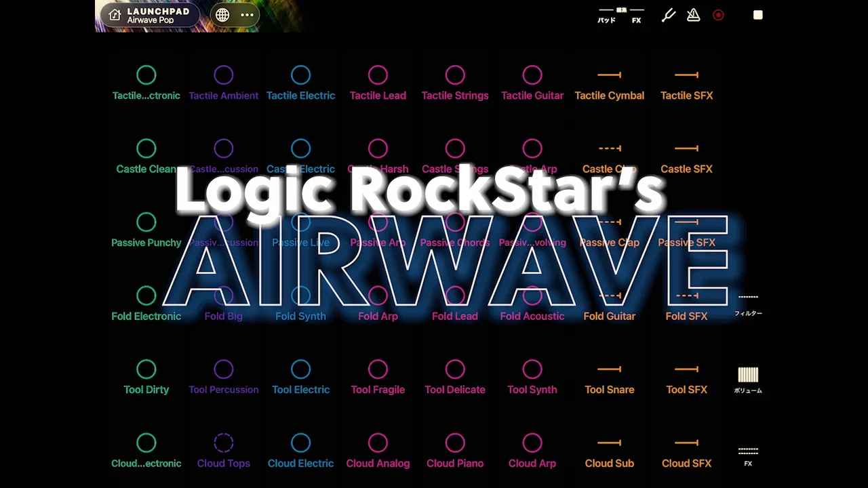The width and height of the screenshot is (868, 488).
Task: Trigger the Fold Lead loop pad
Action: click(x=455, y=304)
